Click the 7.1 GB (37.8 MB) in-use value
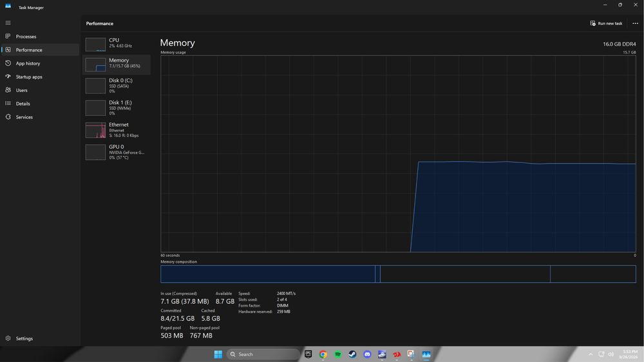This screenshot has height=362, width=644. (x=184, y=301)
